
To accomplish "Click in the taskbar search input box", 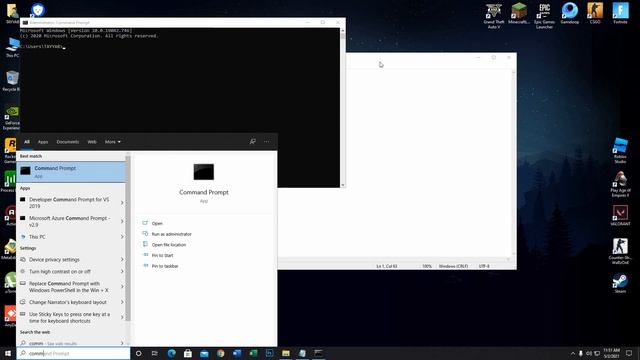I will point(73,353).
